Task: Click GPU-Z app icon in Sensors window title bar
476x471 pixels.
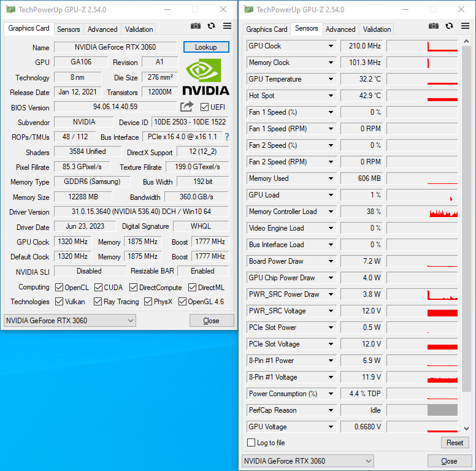Action: pyautogui.click(x=248, y=9)
